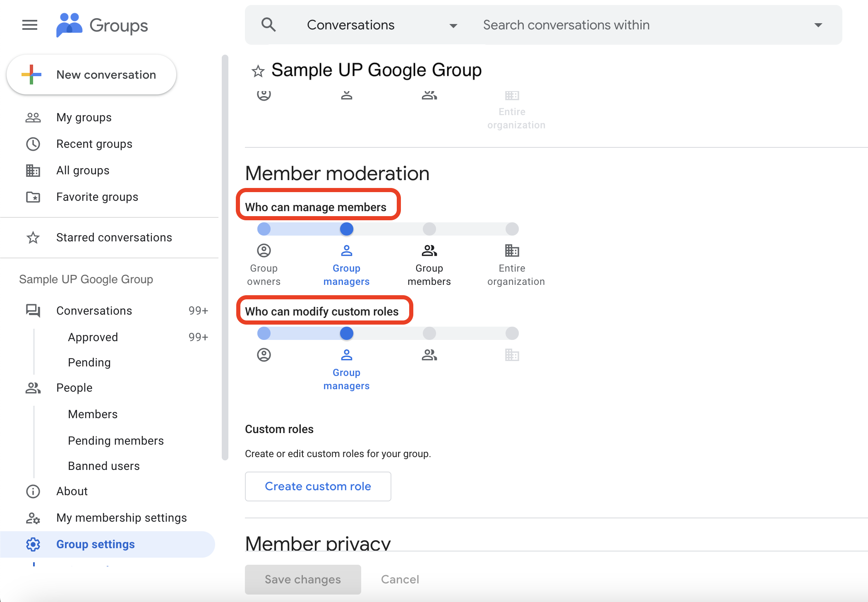Image resolution: width=868 pixels, height=602 pixels.
Task: Click Group owners label under manage members
Action: [x=264, y=275]
